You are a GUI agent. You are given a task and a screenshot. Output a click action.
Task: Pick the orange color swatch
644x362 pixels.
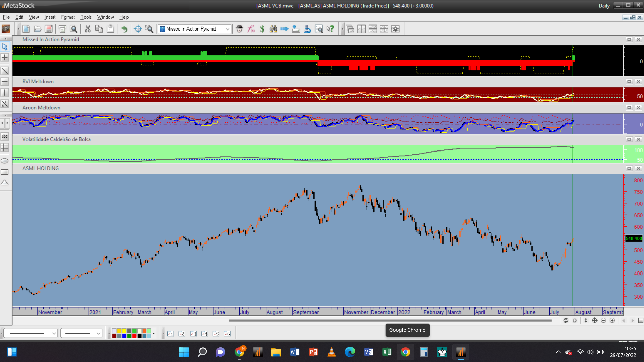point(144,331)
